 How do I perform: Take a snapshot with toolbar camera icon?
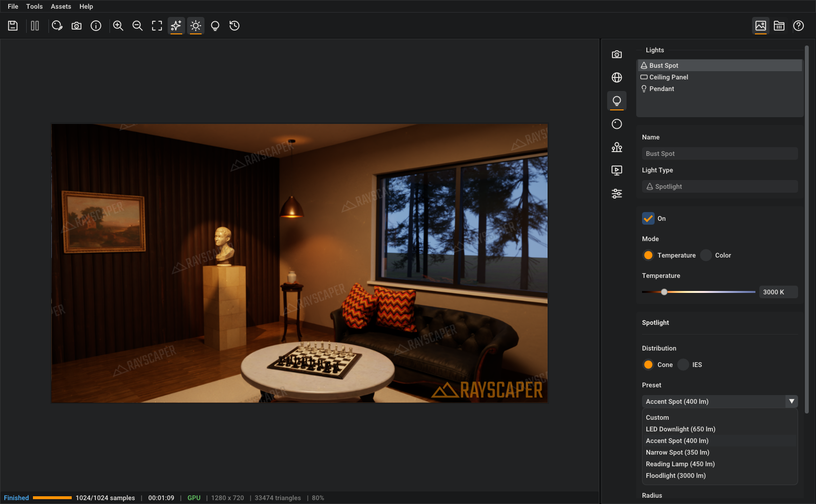[77, 26]
